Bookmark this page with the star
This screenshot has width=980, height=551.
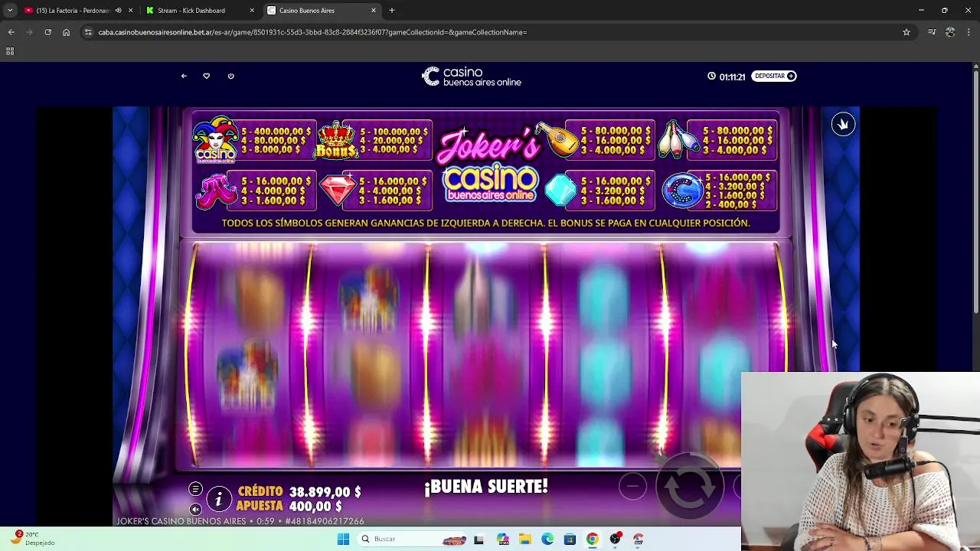coord(906,32)
